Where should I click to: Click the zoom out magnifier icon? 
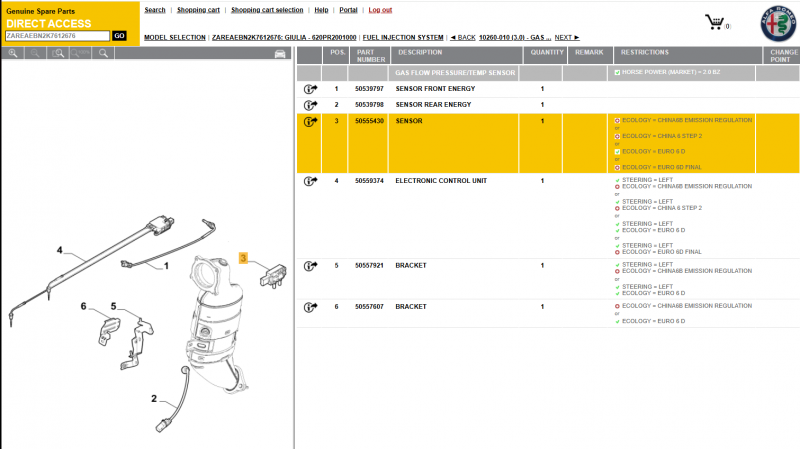[x=35, y=53]
